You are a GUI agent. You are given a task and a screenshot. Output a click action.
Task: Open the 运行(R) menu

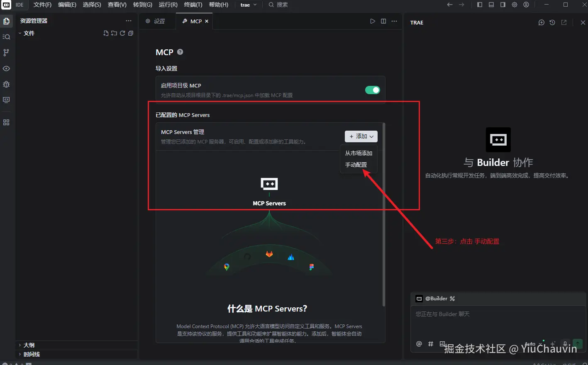point(168,5)
